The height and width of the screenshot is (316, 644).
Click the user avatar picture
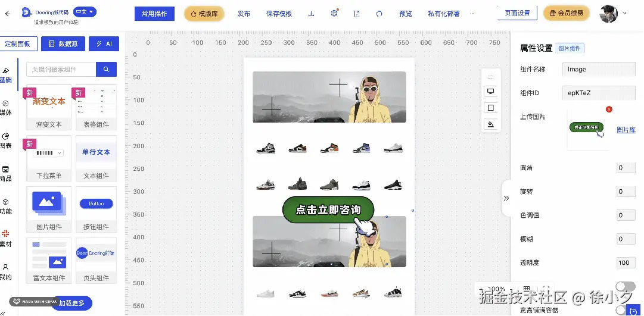click(x=609, y=14)
